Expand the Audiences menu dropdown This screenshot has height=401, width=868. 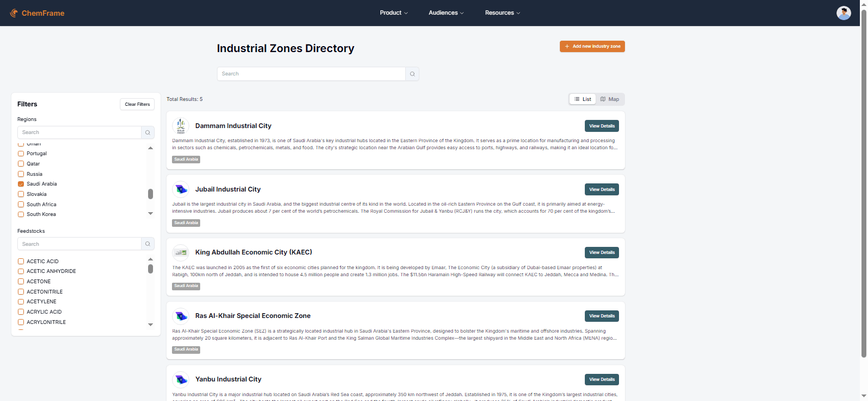pyautogui.click(x=446, y=13)
